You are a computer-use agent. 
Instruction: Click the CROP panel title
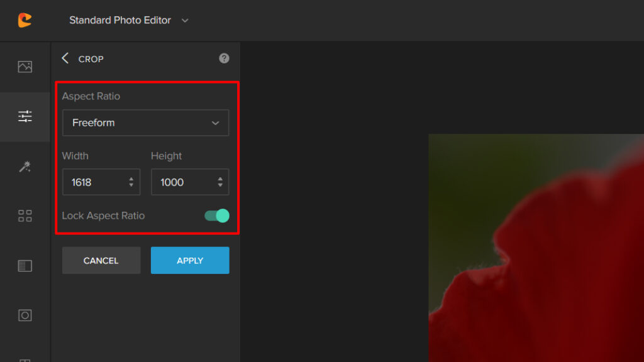pos(91,59)
